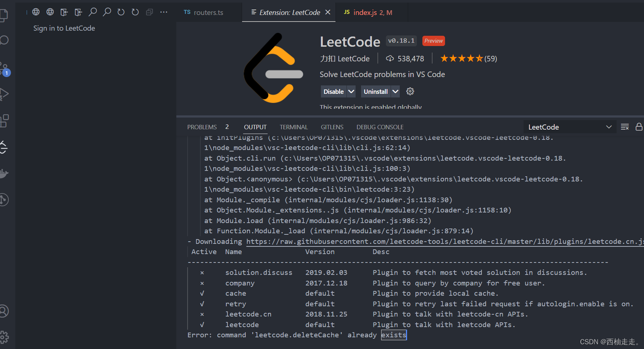This screenshot has width=644, height=349.
Task: Open the Docker view in activity bar
Action: point(4,173)
